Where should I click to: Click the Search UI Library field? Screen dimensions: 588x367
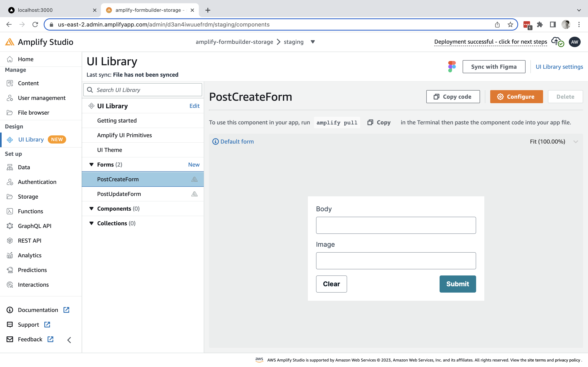pyautogui.click(x=143, y=90)
